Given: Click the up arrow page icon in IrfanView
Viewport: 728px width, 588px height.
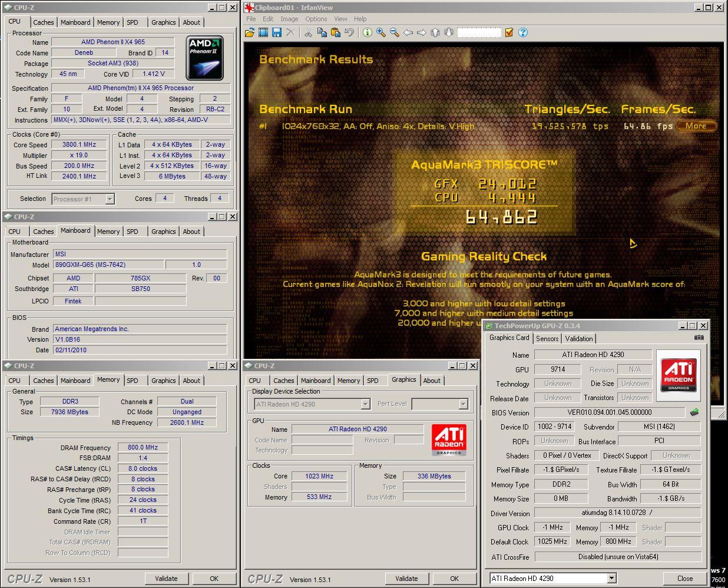Looking at the screenshot, I should 435,32.
